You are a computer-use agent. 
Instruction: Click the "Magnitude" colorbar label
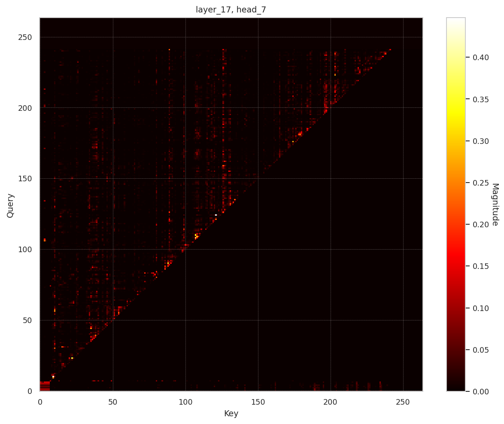[495, 204]
